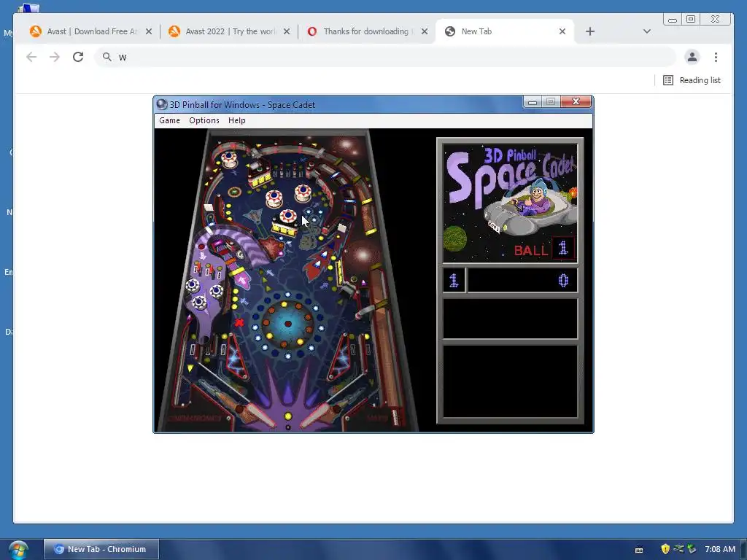
Task: Close the 3D Pinball window
Action: point(576,101)
